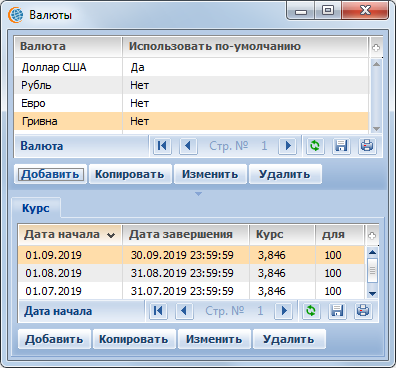Go to previous page in currencies grid

(188, 146)
